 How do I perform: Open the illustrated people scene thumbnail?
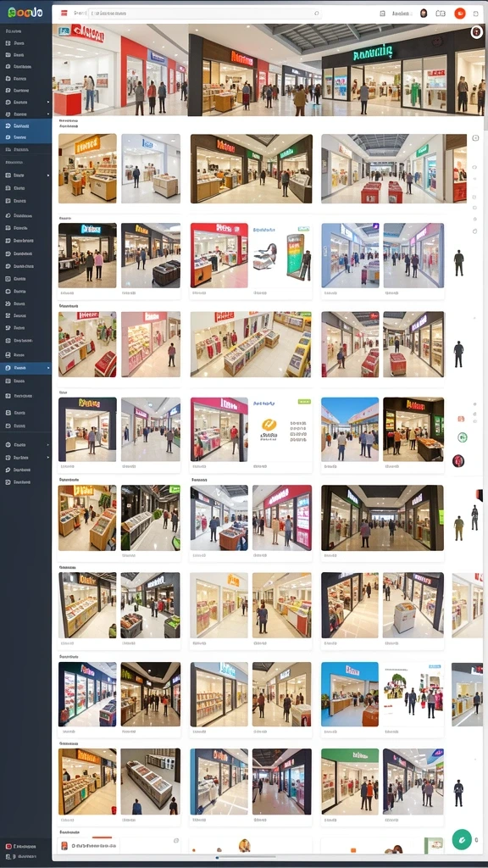tap(413, 694)
